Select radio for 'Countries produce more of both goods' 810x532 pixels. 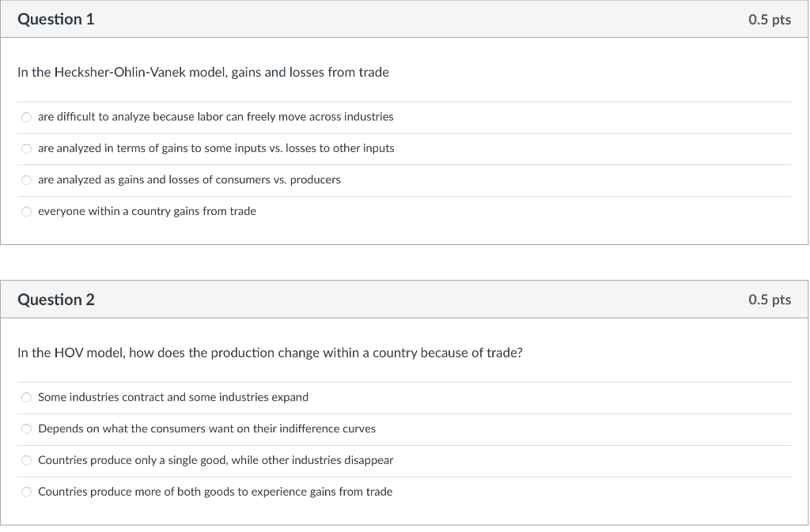[x=26, y=492]
